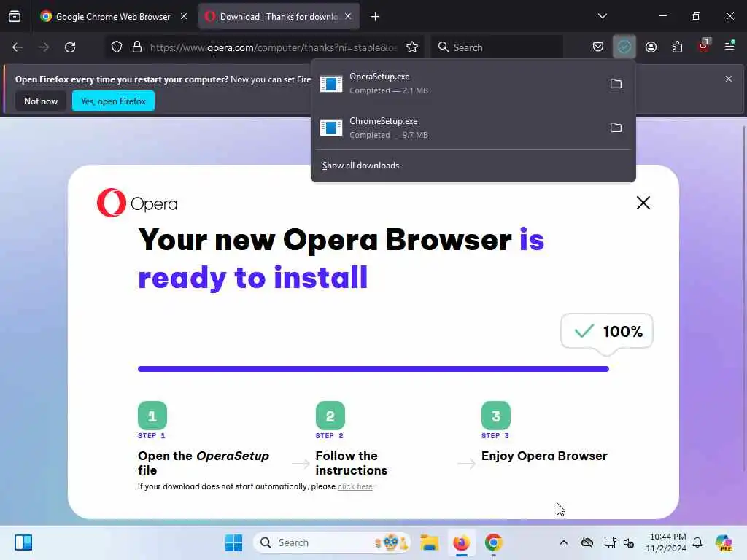Close the Opera install dialog
The image size is (747, 560).
[x=643, y=203]
